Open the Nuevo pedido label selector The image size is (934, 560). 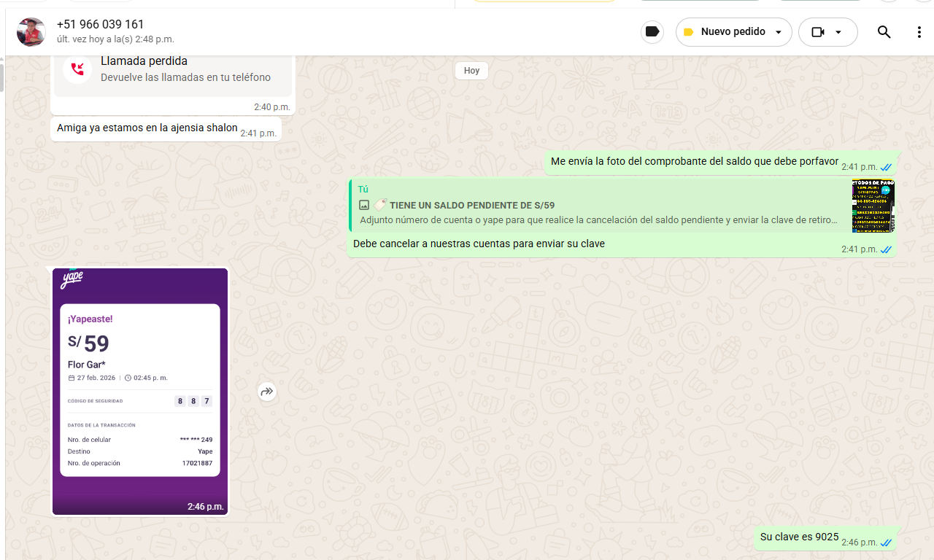click(733, 32)
